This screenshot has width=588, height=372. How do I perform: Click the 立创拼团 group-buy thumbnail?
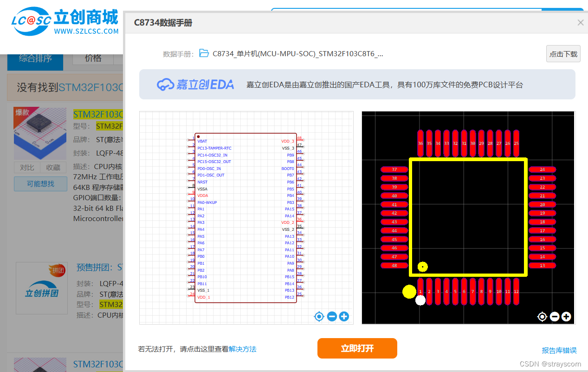click(x=42, y=288)
